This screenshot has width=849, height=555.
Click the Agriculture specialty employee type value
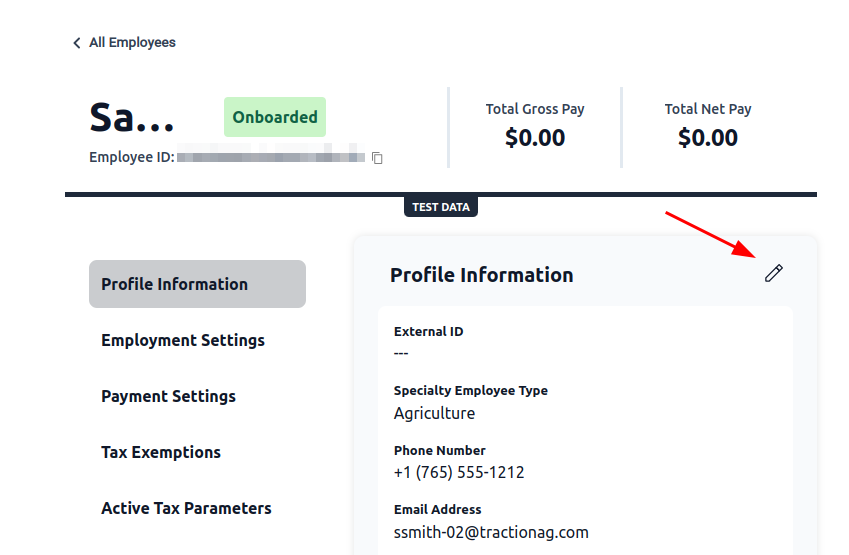[434, 413]
